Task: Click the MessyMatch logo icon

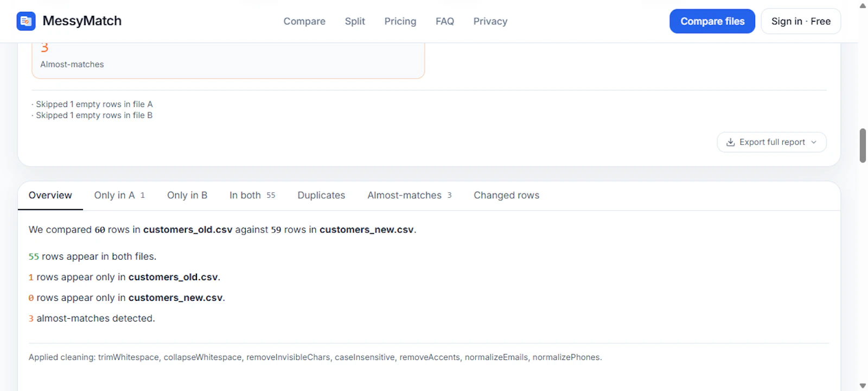Action: tap(26, 21)
